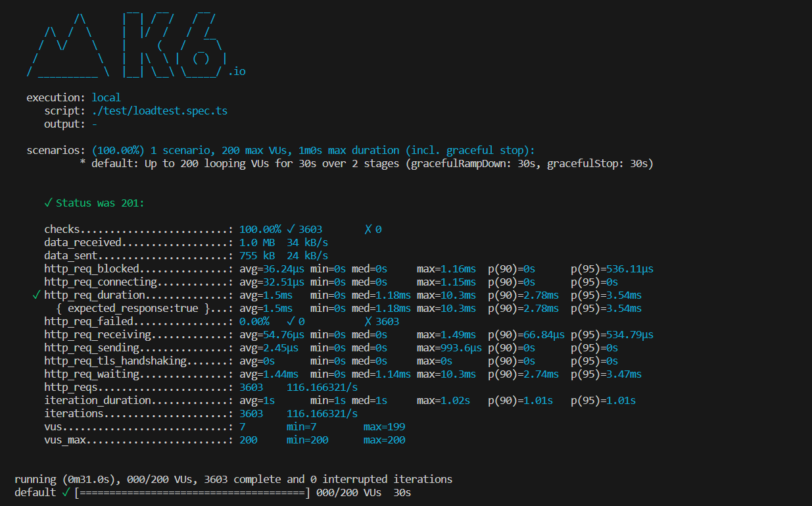
Task: Click the k6 ASCII logo .io text
Action: pyautogui.click(x=237, y=71)
